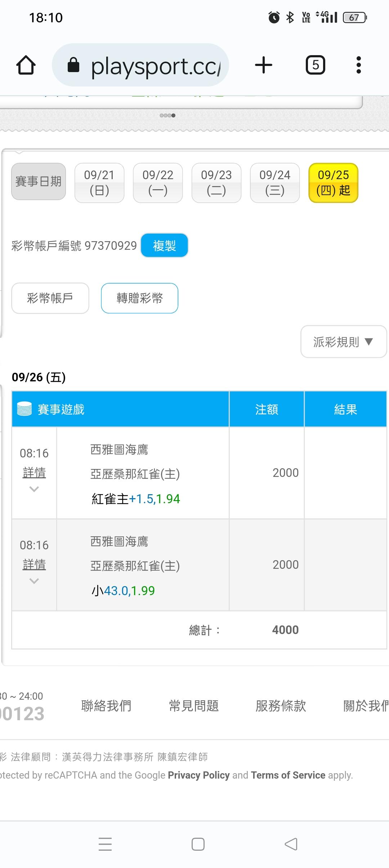Screen dimensions: 389x868
Task: Open a new tab with plus icon
Action: [x=264, y=65]
